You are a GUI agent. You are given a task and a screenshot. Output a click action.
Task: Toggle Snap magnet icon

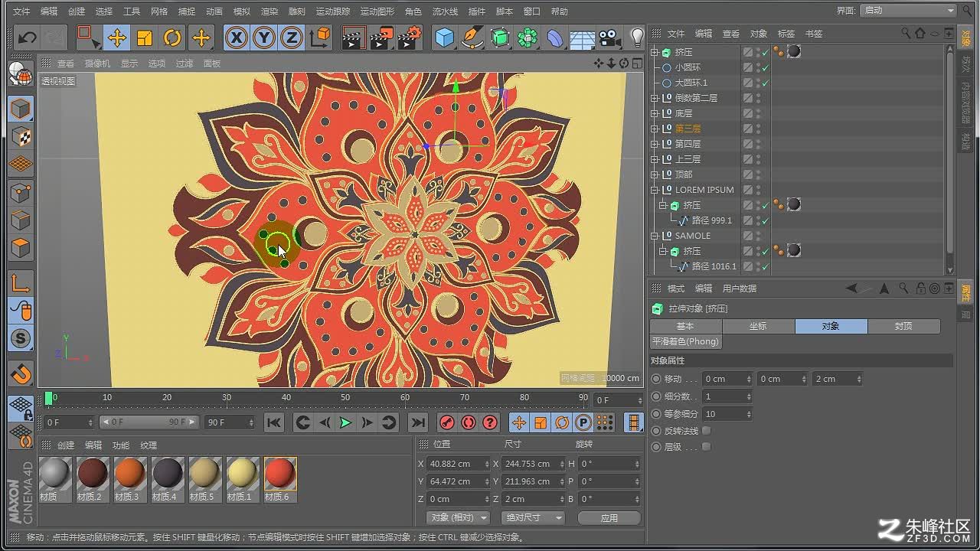tap(21, 372)
